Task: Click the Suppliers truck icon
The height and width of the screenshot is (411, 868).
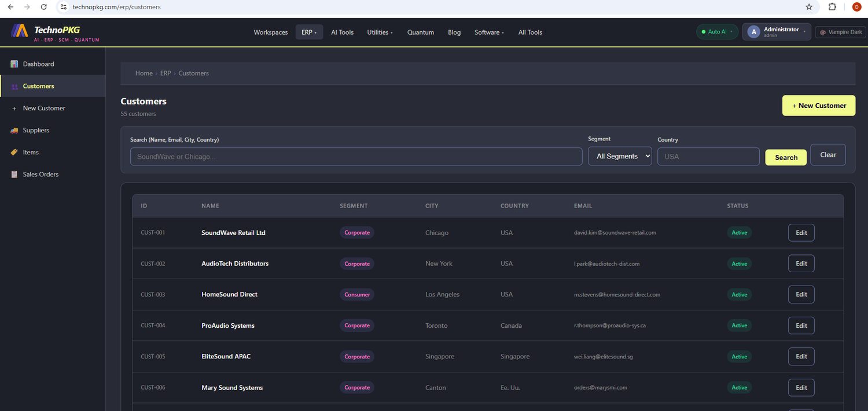Action: coord(14,131)
